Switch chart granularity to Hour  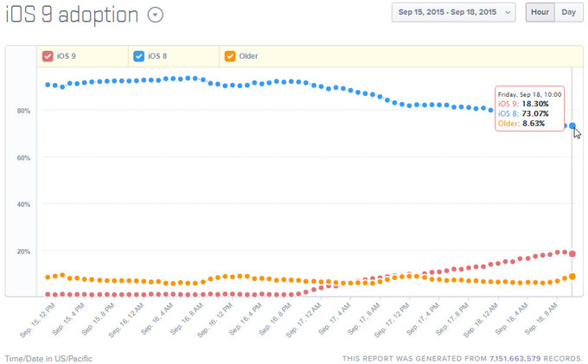point(540,12)
